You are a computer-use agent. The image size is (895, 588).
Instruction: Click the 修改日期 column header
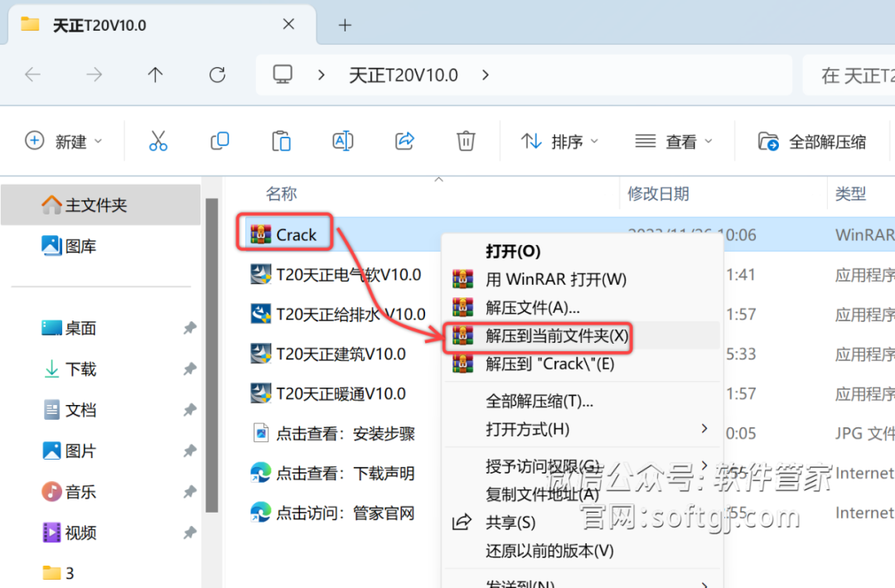pyautogui.click(x=658, y=193)
